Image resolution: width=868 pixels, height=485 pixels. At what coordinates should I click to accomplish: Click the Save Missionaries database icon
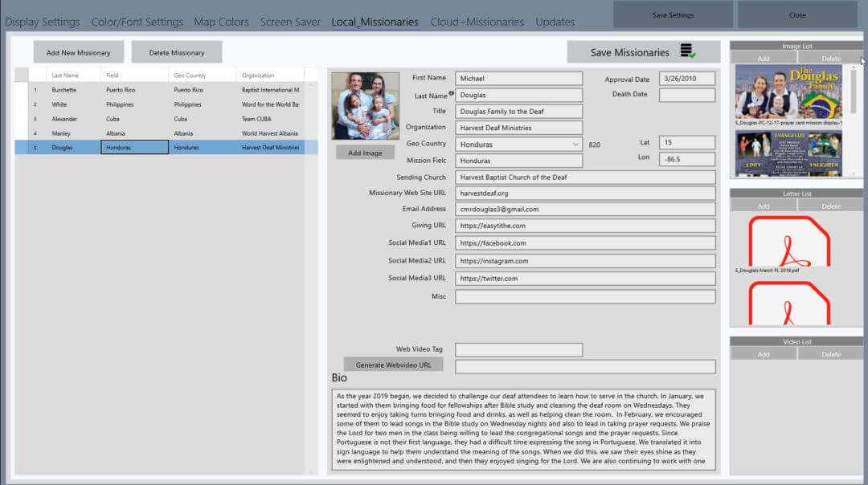tap(687, 52)
